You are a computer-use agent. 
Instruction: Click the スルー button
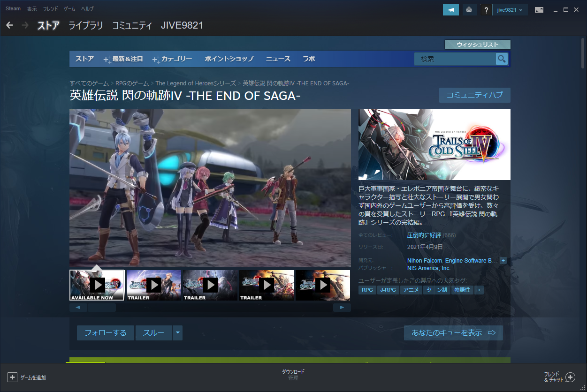coord(154,333)
